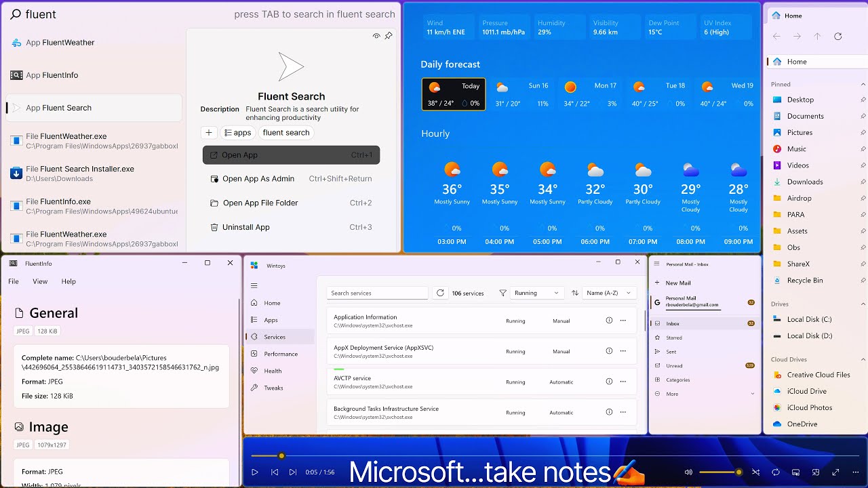Collapse the Cloud Drives section
This screenshot has width=868, height=488.
[863, 359]
